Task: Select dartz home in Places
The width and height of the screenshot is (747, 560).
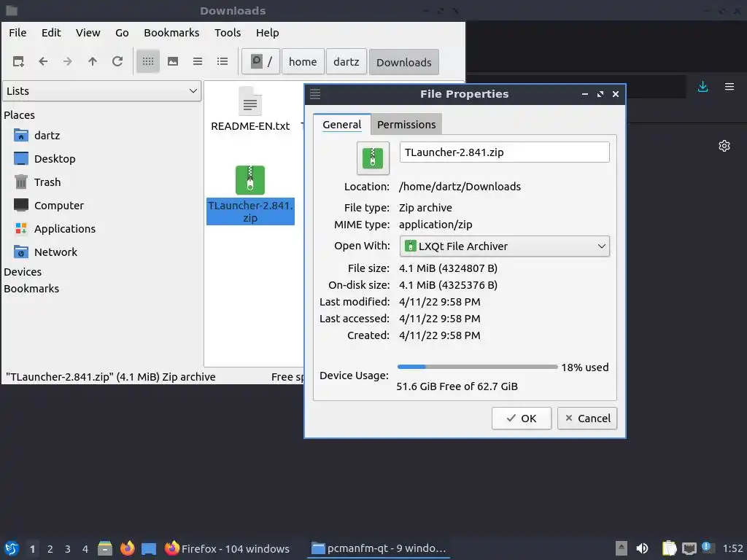Action: click(47, 136)
